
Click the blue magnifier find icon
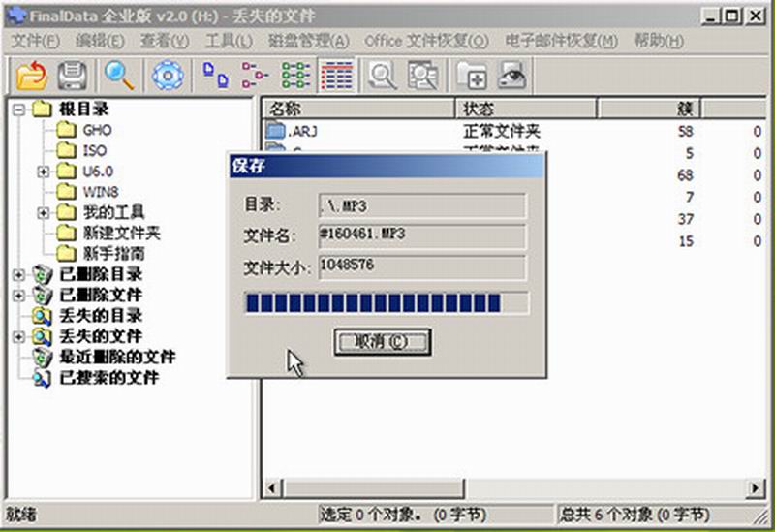click(x=118, y=76)
